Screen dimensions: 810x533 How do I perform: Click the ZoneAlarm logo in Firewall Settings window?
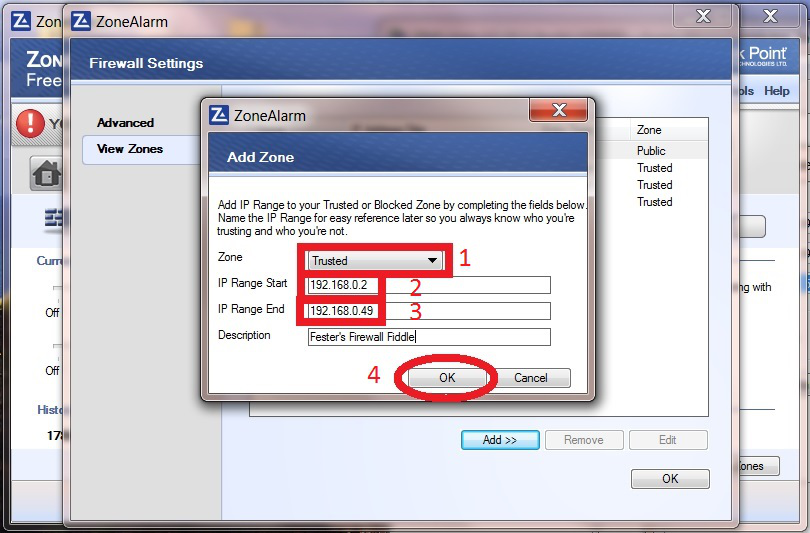pyautogui.click(x=82, y=21)
